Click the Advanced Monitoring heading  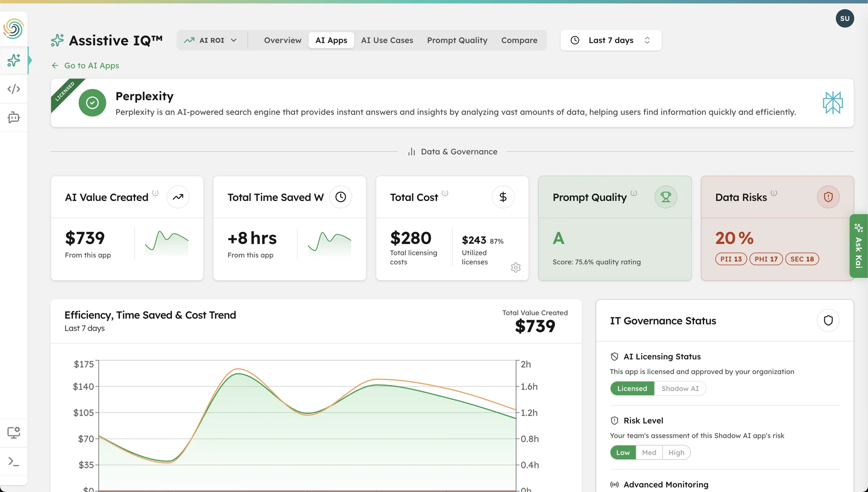click(666, 484)
